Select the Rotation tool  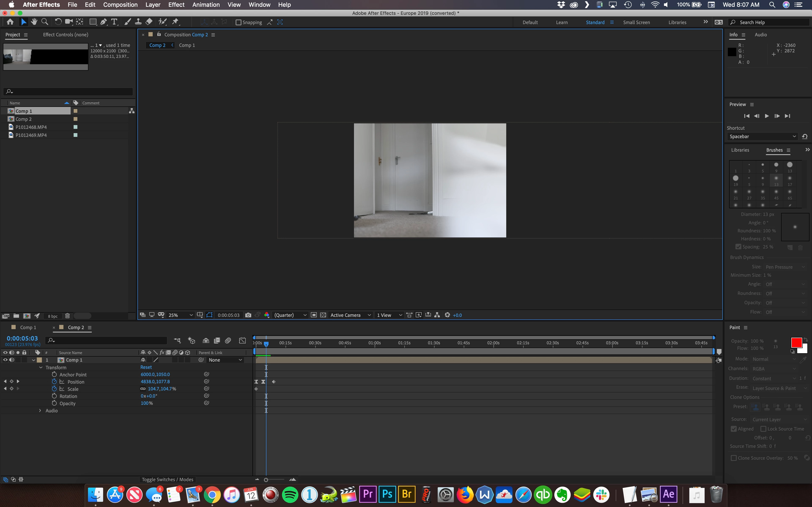(x=58, y=22)
